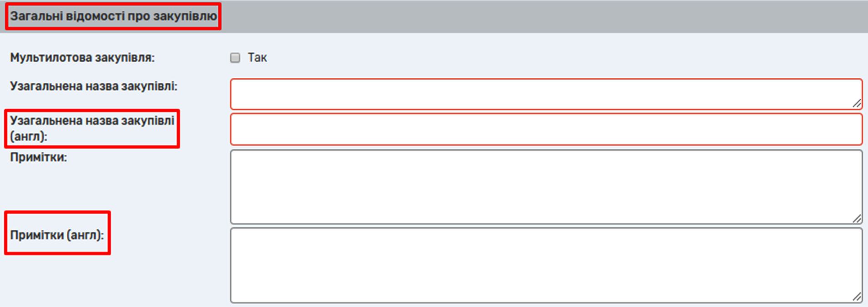Click the Примітки textarea resize handle

(x=857, y=219)
